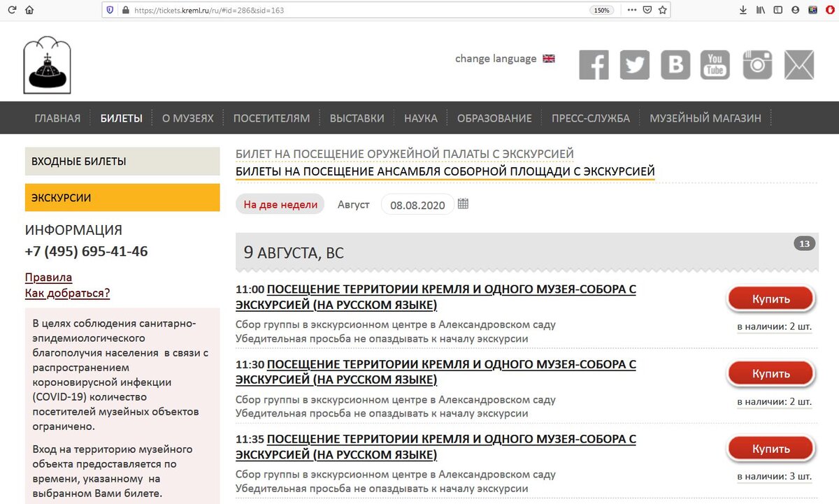Click the 13 count badge

804,243
